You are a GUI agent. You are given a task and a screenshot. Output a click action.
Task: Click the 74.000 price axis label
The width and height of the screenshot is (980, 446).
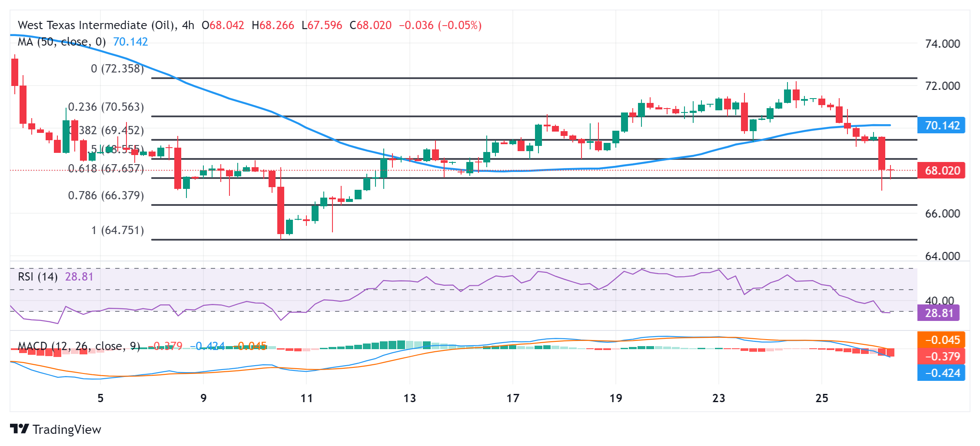pyautogui.click(x=942, y=44)
